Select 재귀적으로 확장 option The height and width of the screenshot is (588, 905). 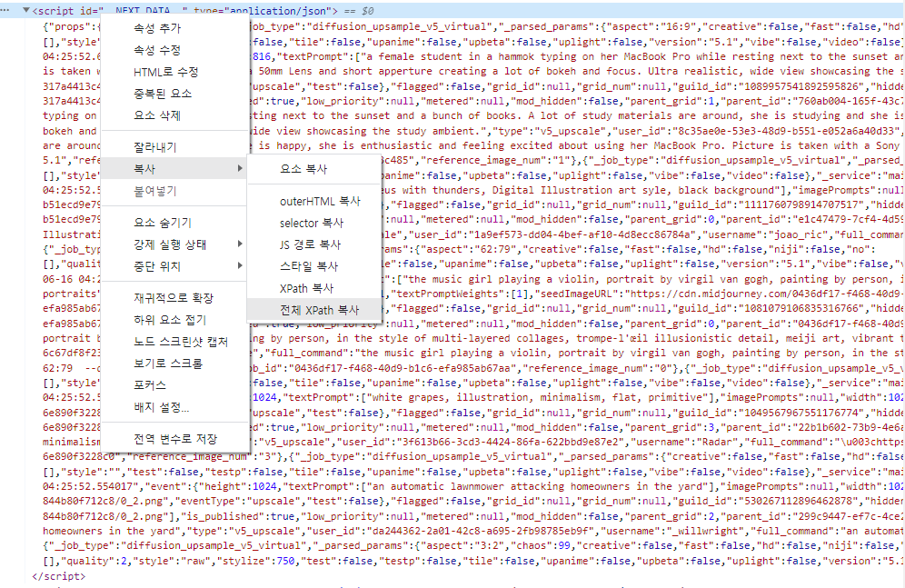[174, 298]
